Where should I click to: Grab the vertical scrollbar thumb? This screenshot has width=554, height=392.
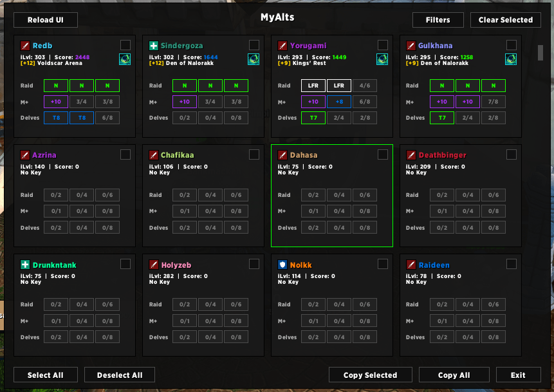tap(540, 53)
